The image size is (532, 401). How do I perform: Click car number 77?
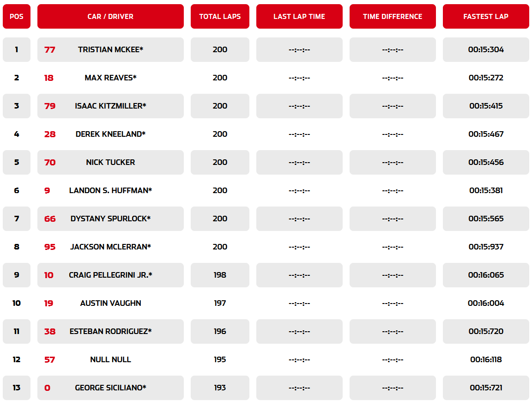click(50, 50)
